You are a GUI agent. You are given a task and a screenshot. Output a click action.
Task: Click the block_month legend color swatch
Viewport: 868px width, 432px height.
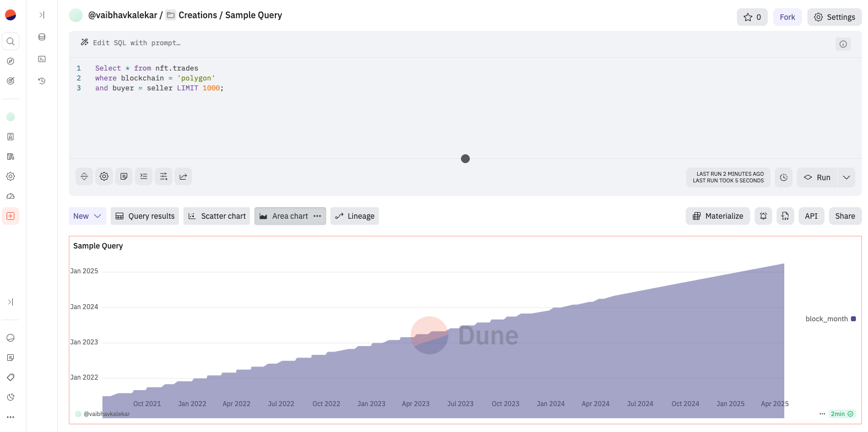click(x=853, y=318)
